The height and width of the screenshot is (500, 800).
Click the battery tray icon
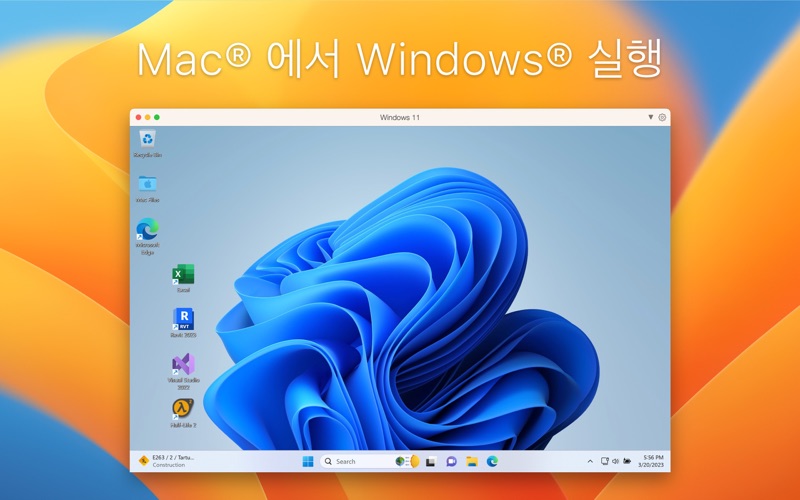pos(627,461)
